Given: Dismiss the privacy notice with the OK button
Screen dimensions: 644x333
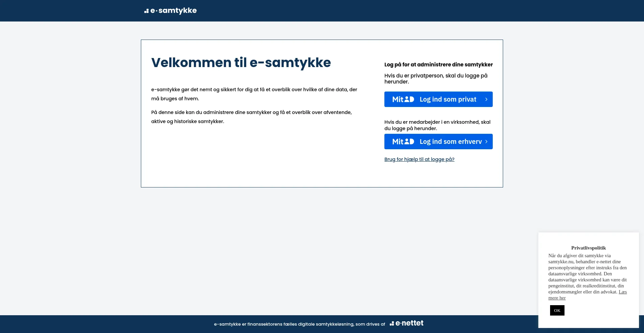Looking at the screenshot, I should (557, 311).
